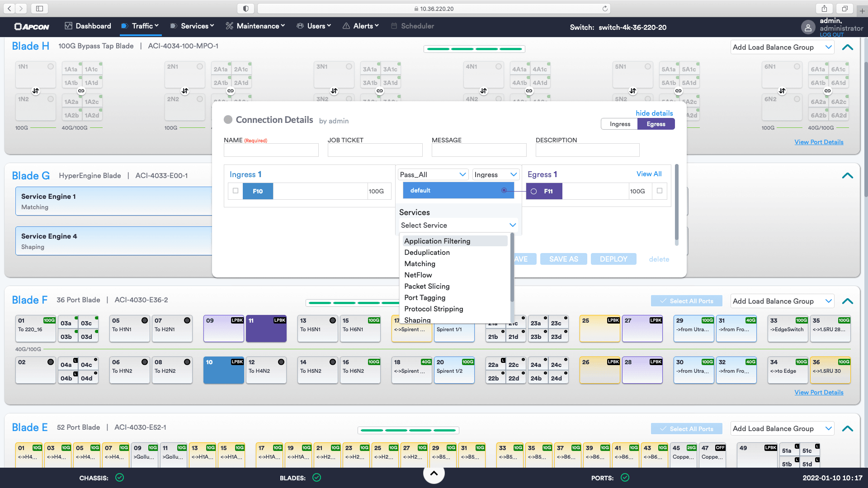868x488 pixels.
Task: Click the Egress toggle button
Action: tap(656, 123)
